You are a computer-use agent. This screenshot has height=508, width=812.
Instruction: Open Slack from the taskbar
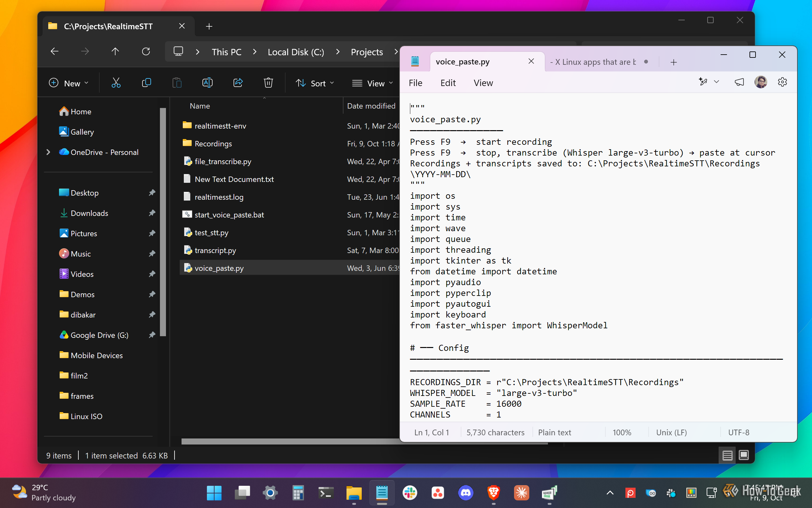(x=410, y=493)
